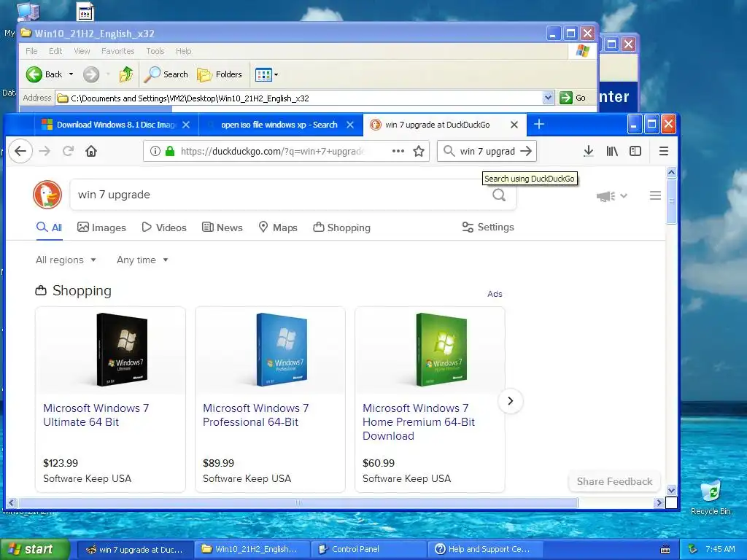Submit Firefox search bar with arrow icon
Viewport: 747px width, 560px height.
pyautogui.click(x=526, y=152)
